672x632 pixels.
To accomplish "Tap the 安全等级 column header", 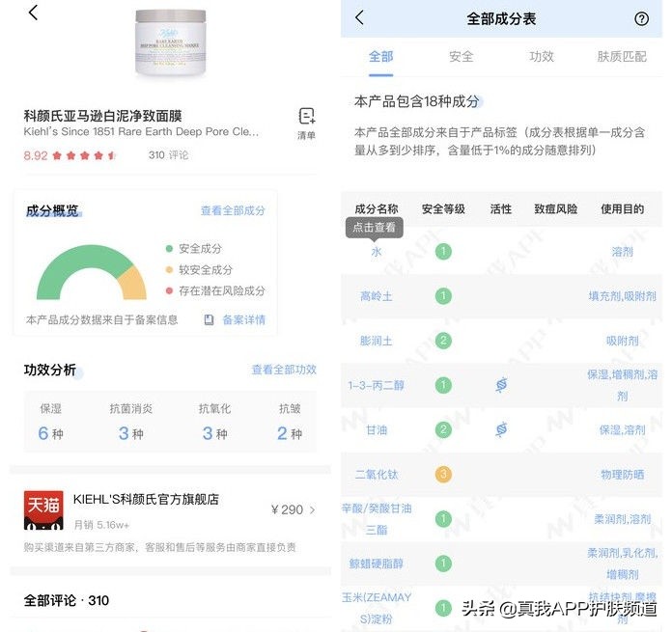I will [443, 209].
